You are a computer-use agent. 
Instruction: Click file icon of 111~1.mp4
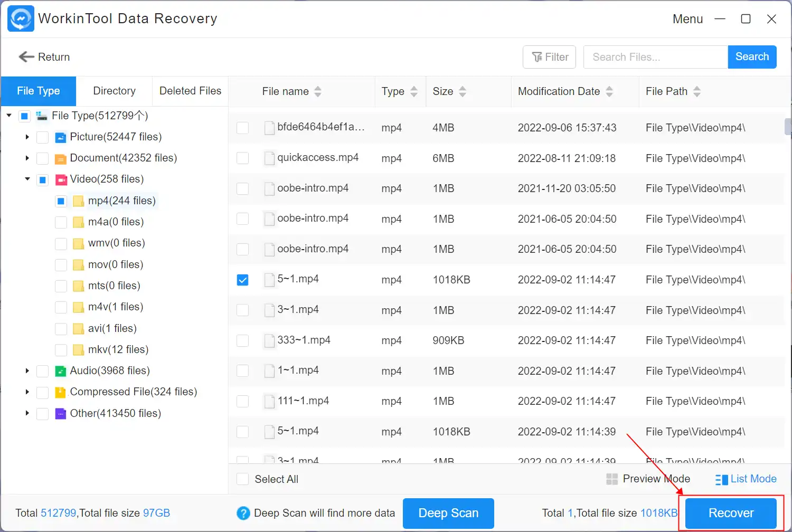coord(269,402)
